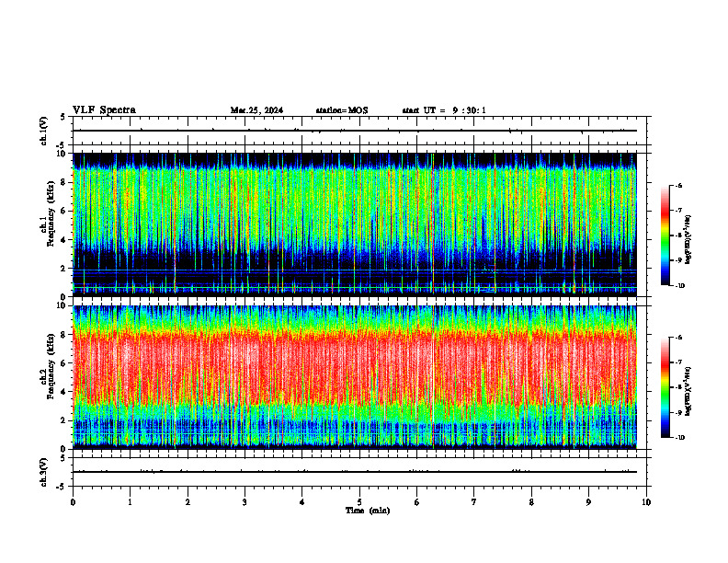
Task: Select the ch.2 color bar log(PSD) unit label
Action: click(x=688, y=392)
